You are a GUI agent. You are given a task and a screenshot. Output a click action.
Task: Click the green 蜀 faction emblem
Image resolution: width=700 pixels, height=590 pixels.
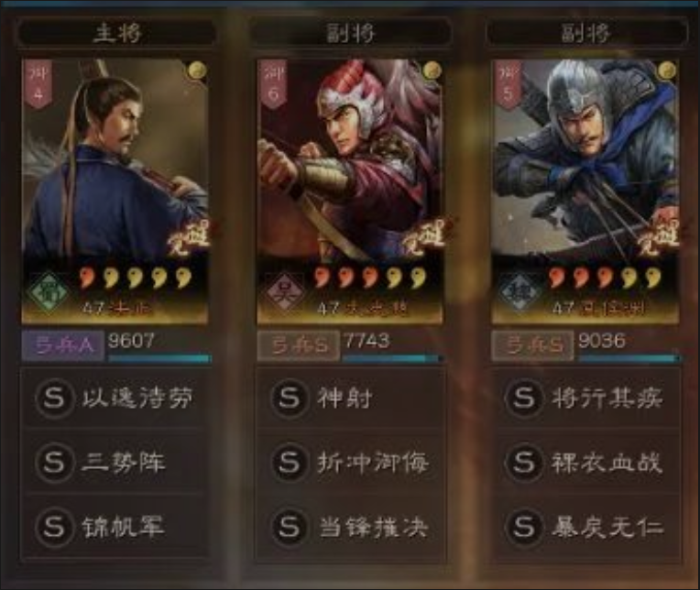tap(49, 292)
